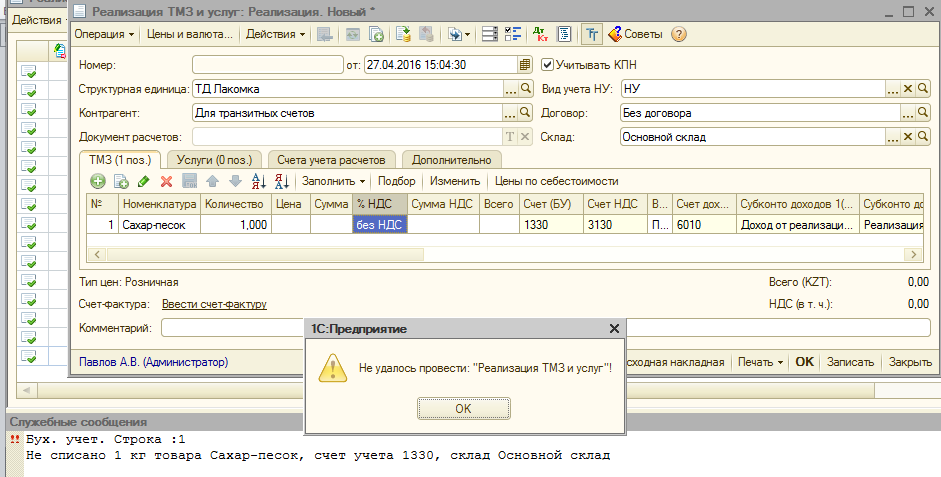Click the refresh document toolbar icon
The height and width of the screenshot is (477, 941).
click(353, 34)
